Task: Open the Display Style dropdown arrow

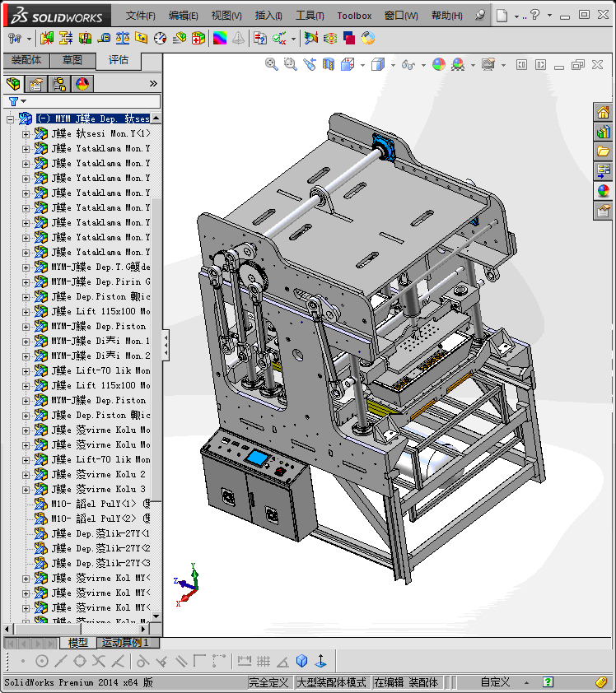Action: point(393,64)
